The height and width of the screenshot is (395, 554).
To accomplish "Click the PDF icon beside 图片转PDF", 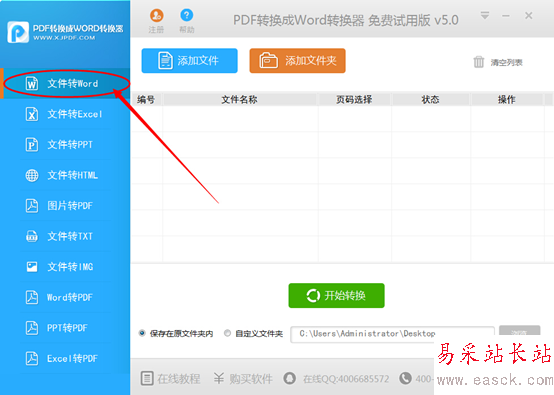I will pyautogui.click(x=32, y=206).
